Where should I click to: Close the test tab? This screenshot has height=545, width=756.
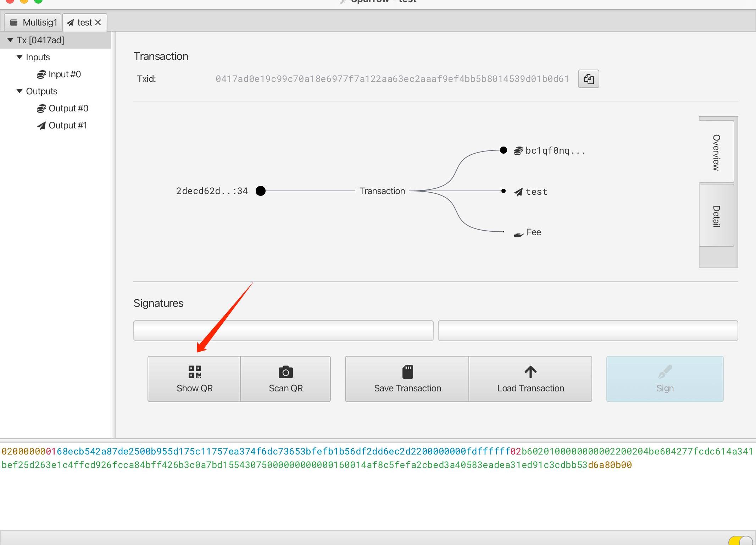point(98,22)
